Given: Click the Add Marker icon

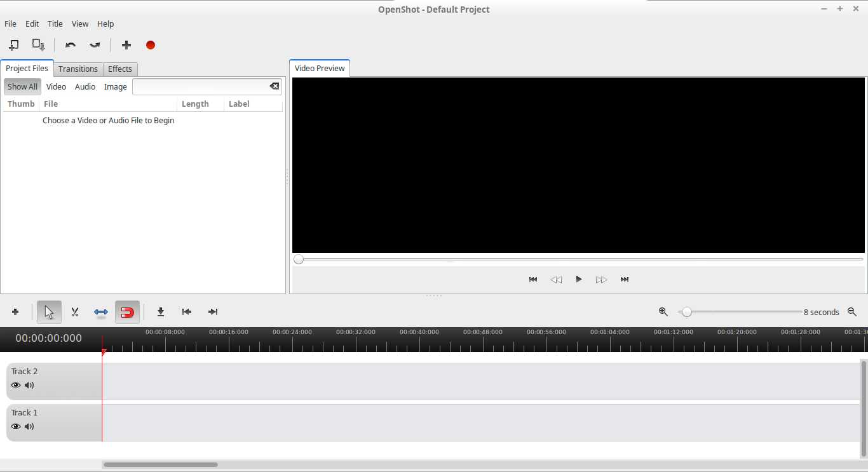Looking at the screenshot, I should [x=161, y=312].
